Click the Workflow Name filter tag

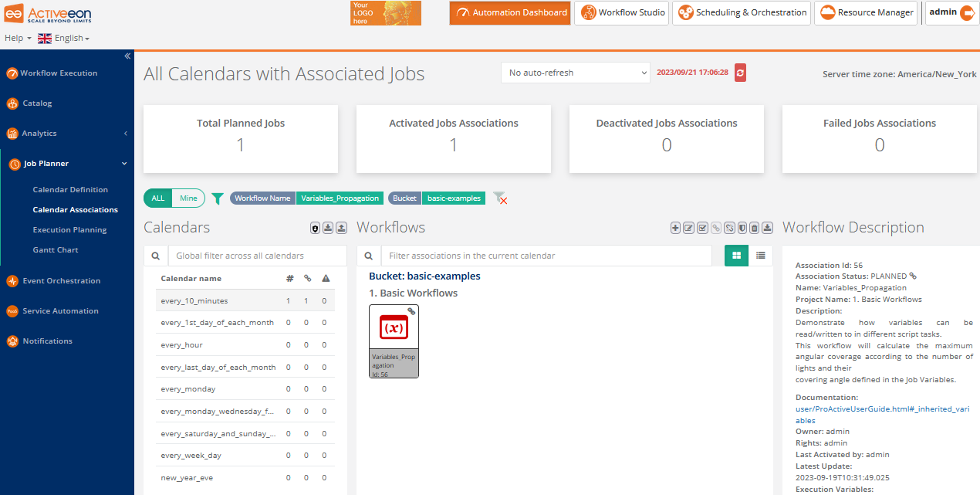tap(306, 198)
